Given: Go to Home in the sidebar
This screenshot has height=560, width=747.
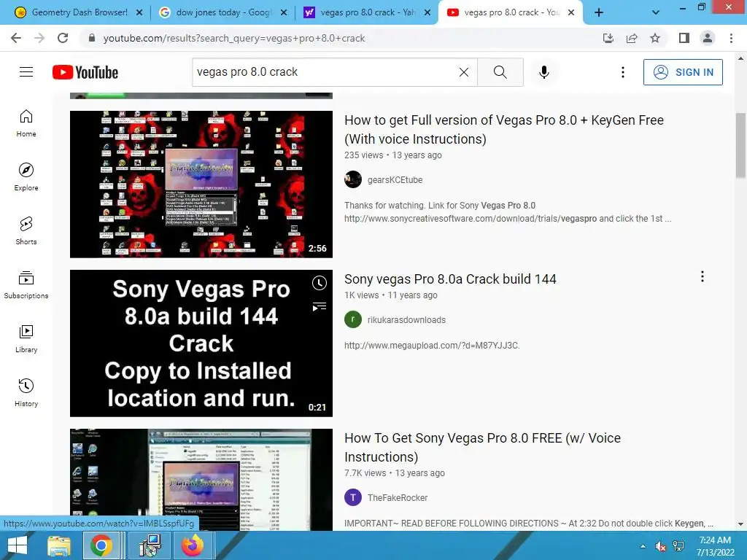Looking at the screenshot, I should (x=26, y=122).
